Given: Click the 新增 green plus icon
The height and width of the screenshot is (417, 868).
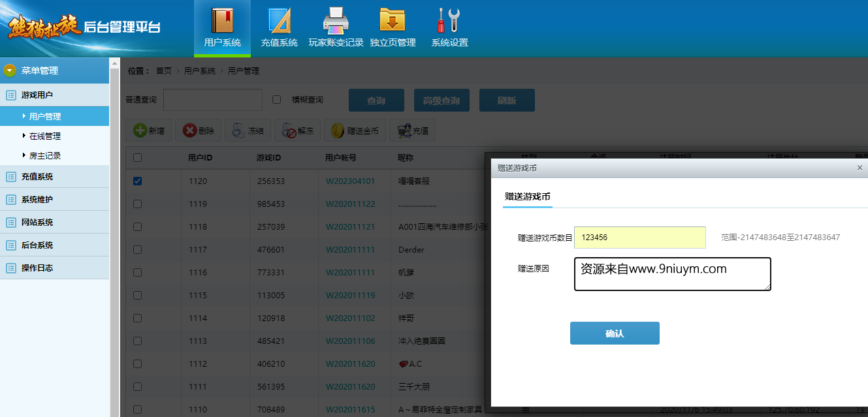Looking at the screenshot, I should coord(140,131).
